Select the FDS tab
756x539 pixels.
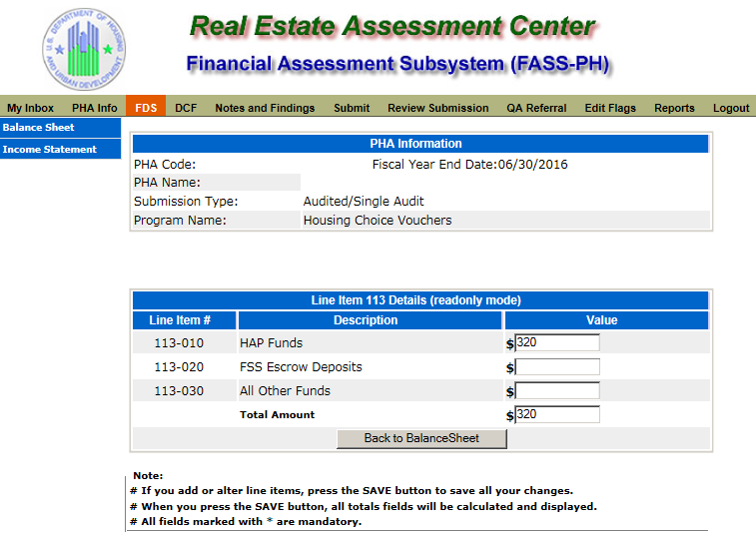click(146, 108)
